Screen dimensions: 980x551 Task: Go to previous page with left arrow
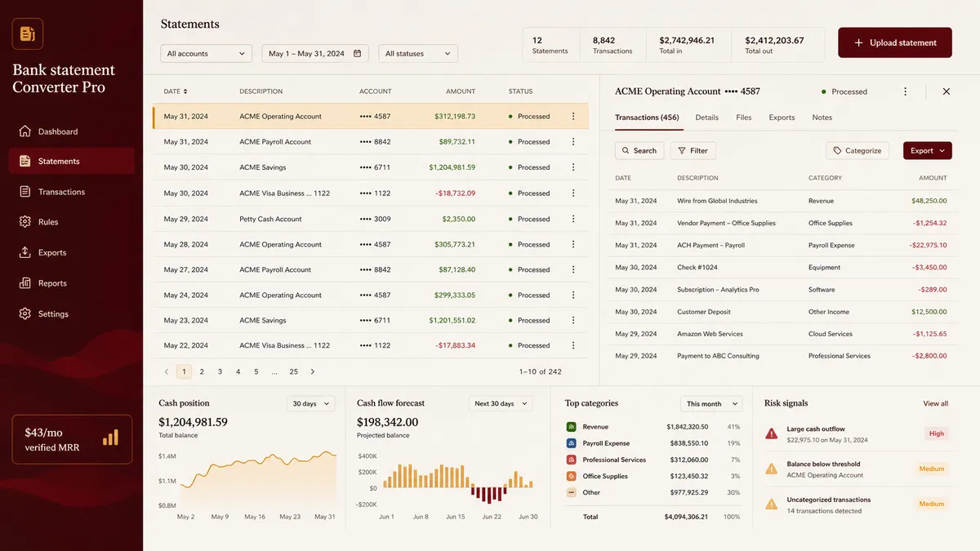(167, 371)
